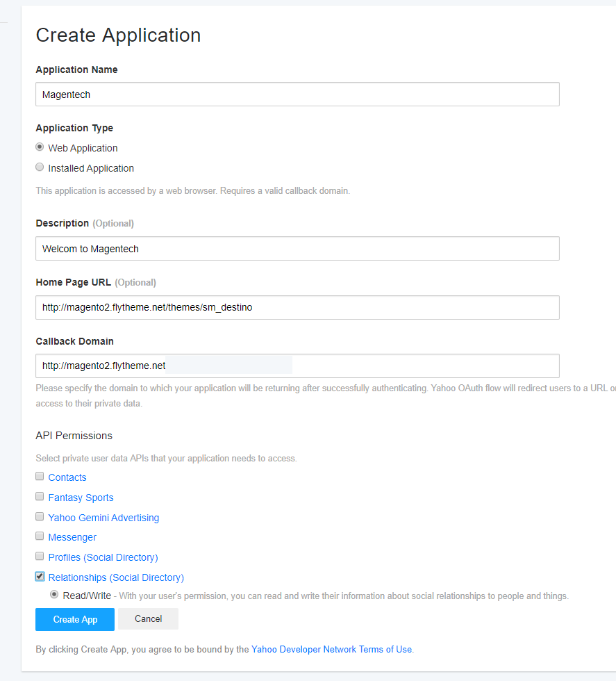Tick the Yahoo Gemini Advertising checkbox
The height and width of the screenshot is (681, 616).
[x=40, y=516]
